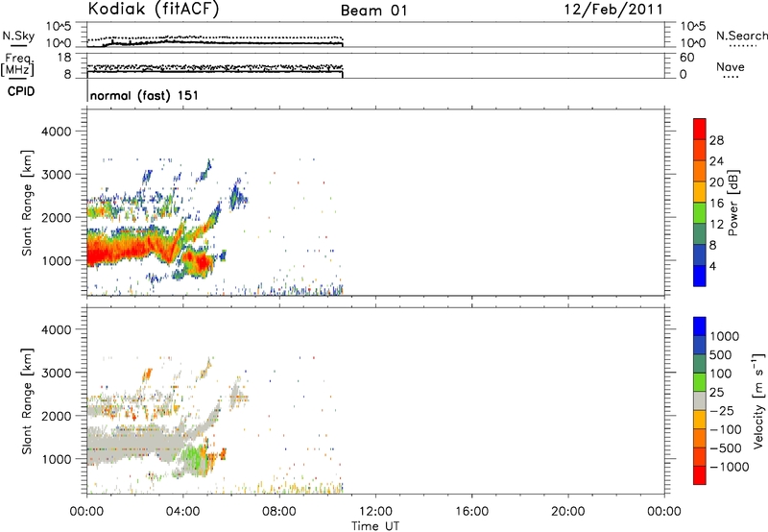Click the '16:00' time tick label

pos(471,512)
